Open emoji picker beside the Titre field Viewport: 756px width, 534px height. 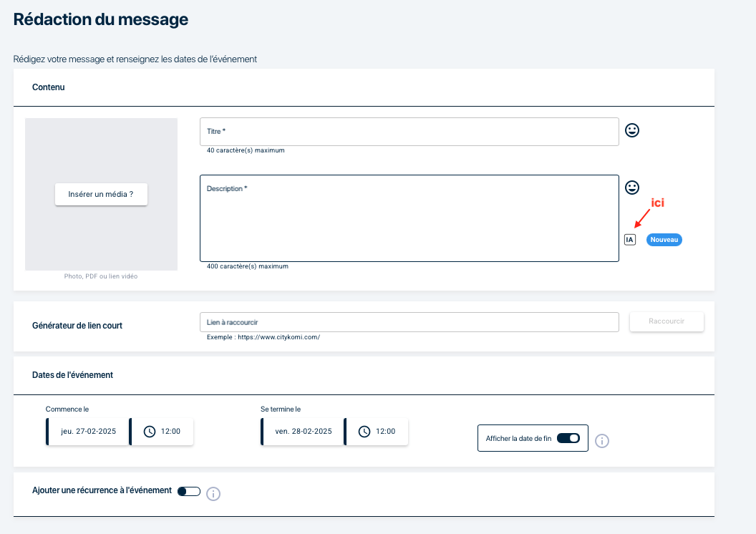coord(632,130)
